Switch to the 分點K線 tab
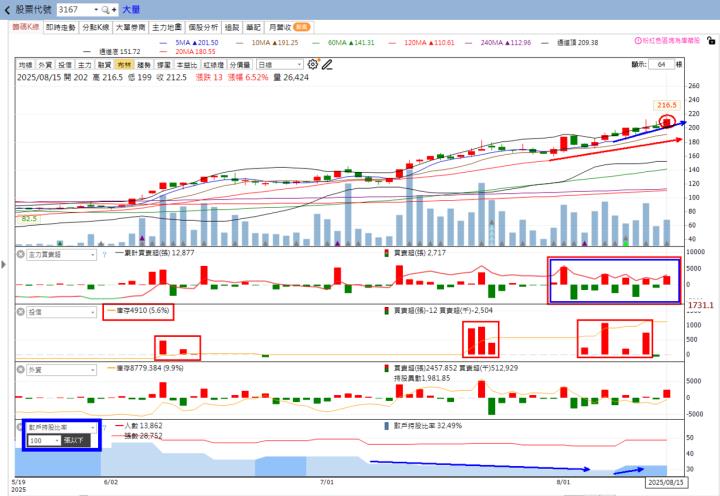 click(96, 28)
